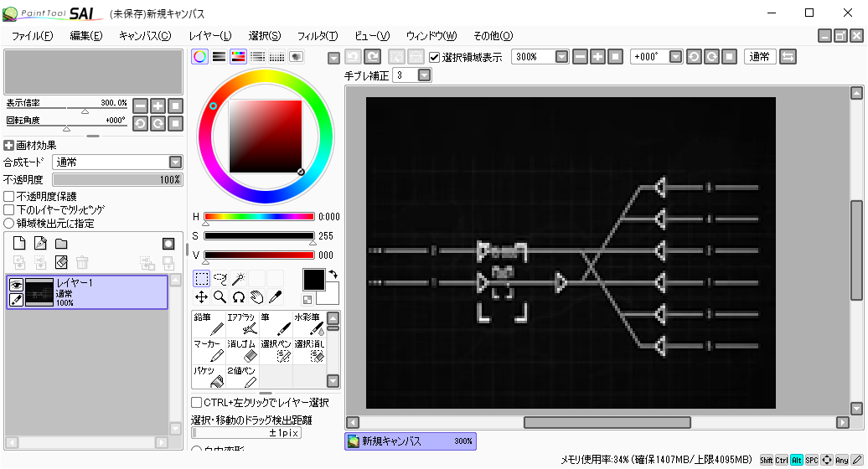
Task: Click the Move layer tool
Action: tap(202, 296)
